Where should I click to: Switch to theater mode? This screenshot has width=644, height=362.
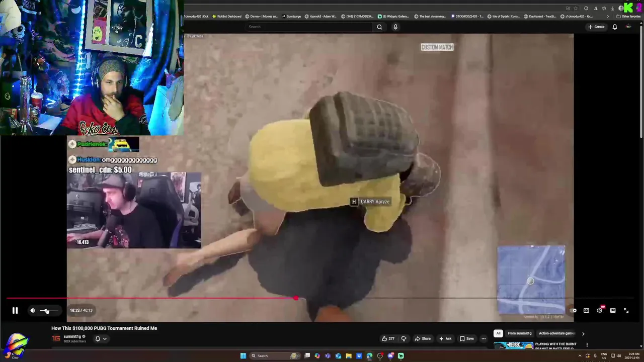[613, 310]
